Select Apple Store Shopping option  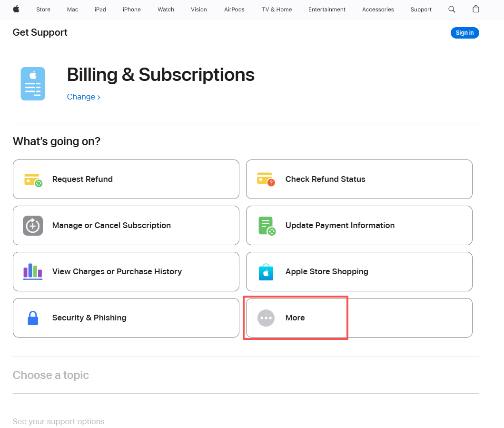pyautogui.click(x=359, y=272)
